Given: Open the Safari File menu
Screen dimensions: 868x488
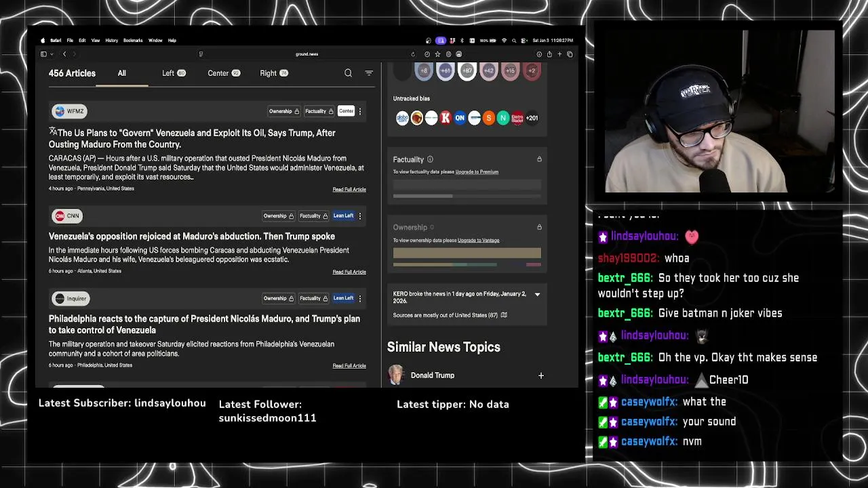Looking at the screenshot, I should click(x=70, y=41).
